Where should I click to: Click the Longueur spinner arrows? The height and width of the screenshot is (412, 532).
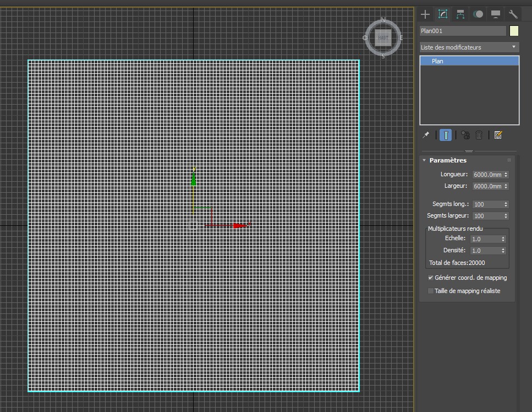[506, 175]
